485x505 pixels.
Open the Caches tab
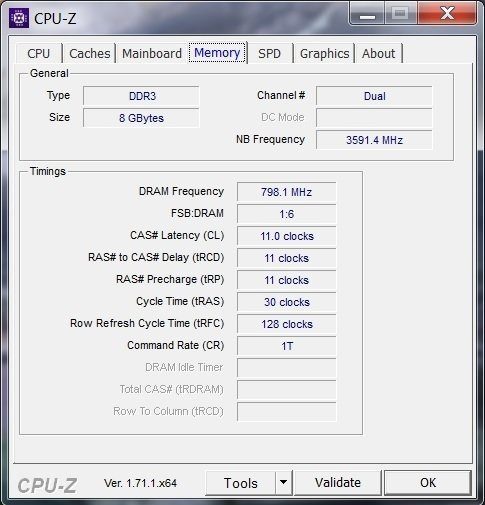(90, 54)
